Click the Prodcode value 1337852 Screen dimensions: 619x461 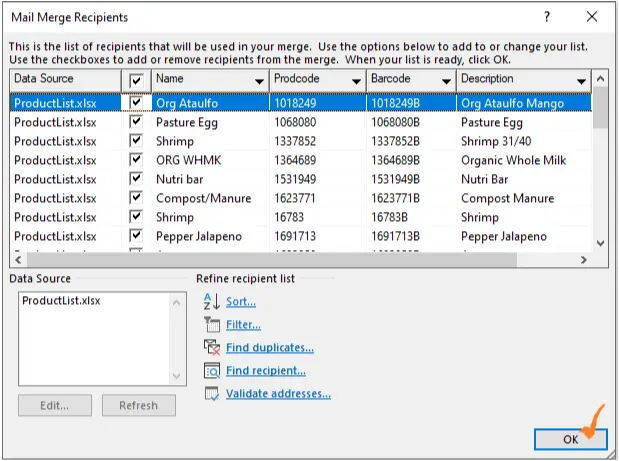(295, 141)
